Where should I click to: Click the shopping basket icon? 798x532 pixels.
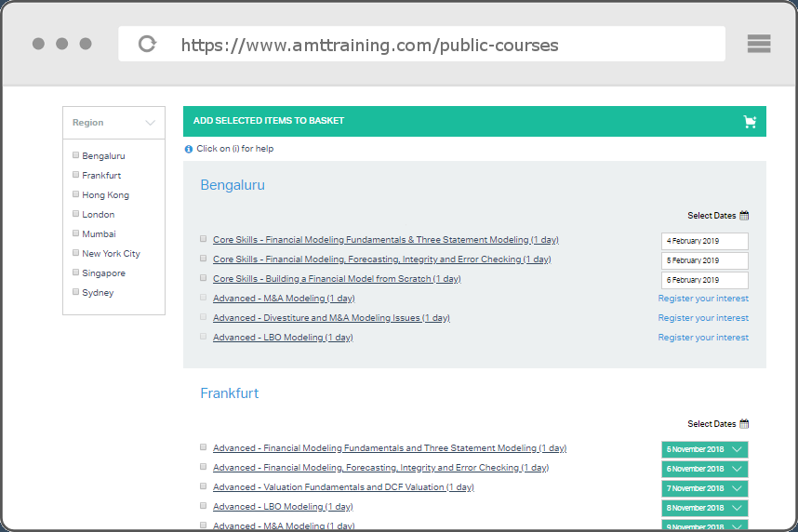click(750, 122)
